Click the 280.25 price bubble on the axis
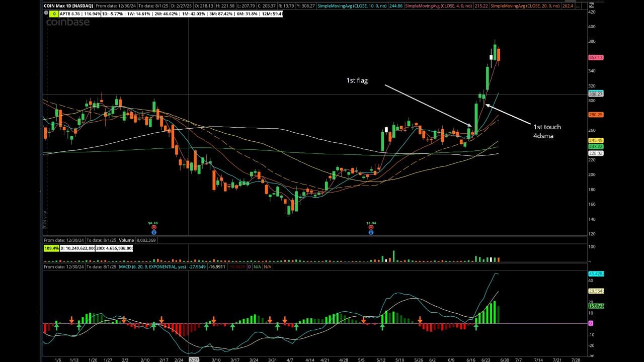 (x=596, y=115)
